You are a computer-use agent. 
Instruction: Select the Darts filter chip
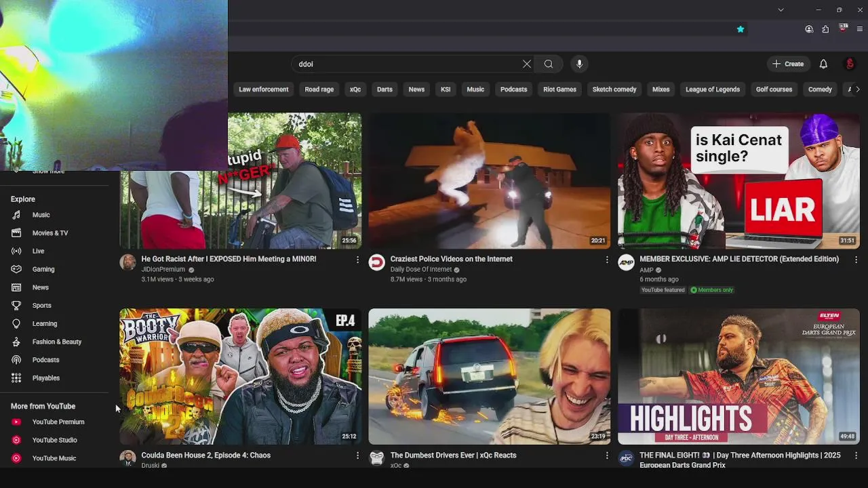(x=384, y=89)
